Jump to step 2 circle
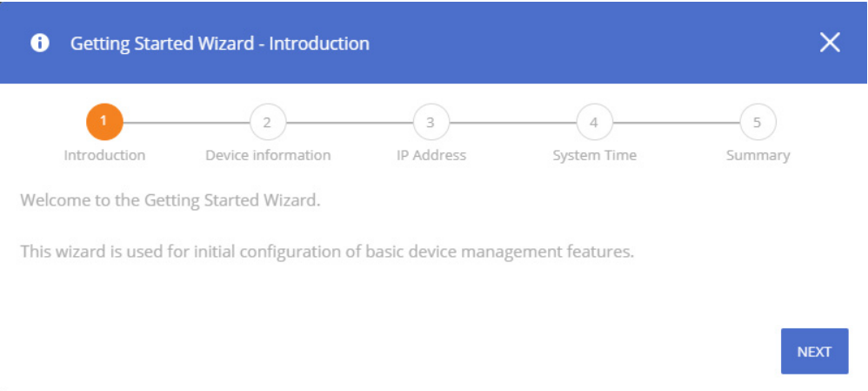Viewport: 868px width, 391px height. click(267, 122)
